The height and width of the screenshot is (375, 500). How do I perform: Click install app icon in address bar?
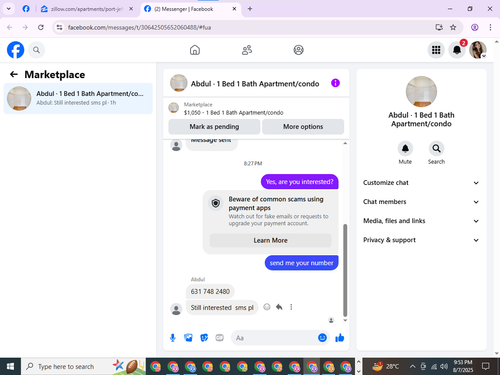point(439,27)
